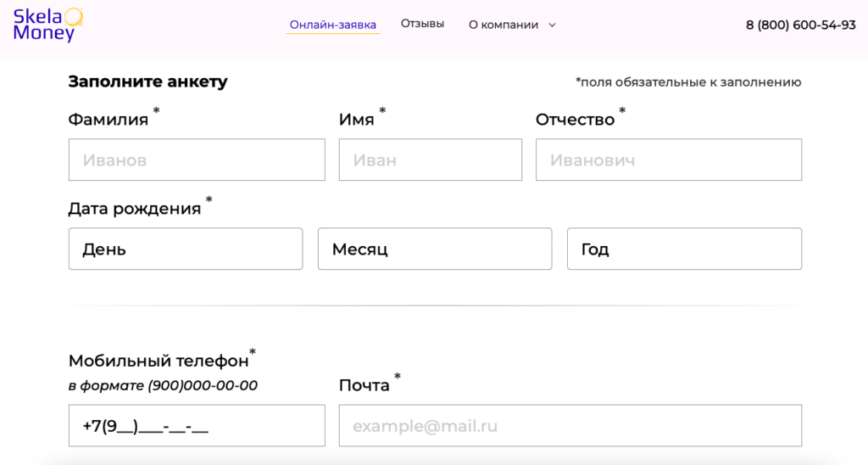868x465 pixels.
Task: Open the О компании menu
Action: click(x=504, y=25)
